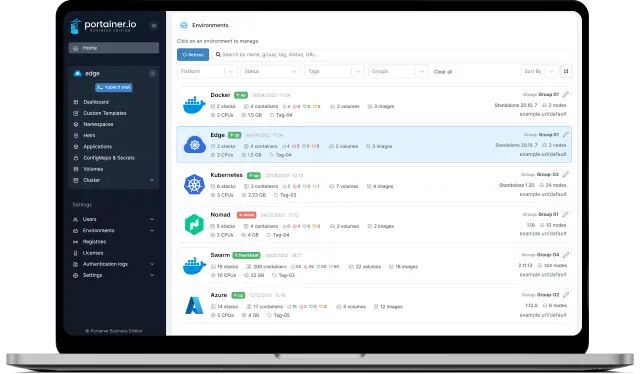
Task: Toggle the sort order icon
Action: pyautogui.click(x=566, y=71)
